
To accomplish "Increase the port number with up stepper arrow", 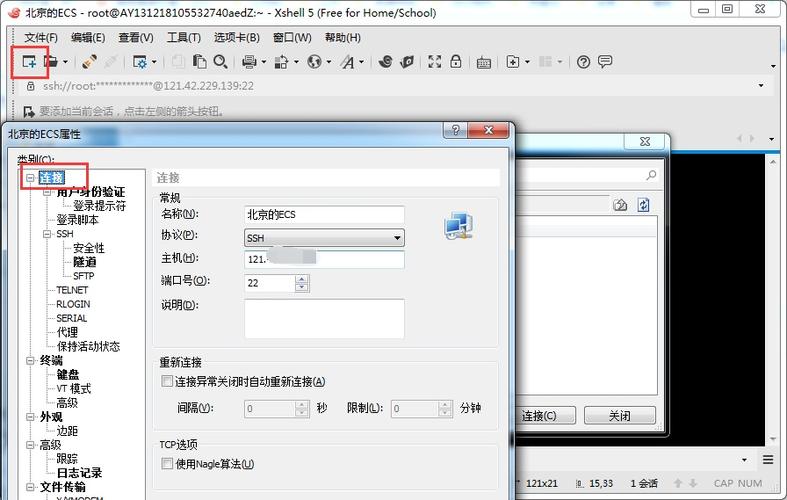I will point(301,279).
